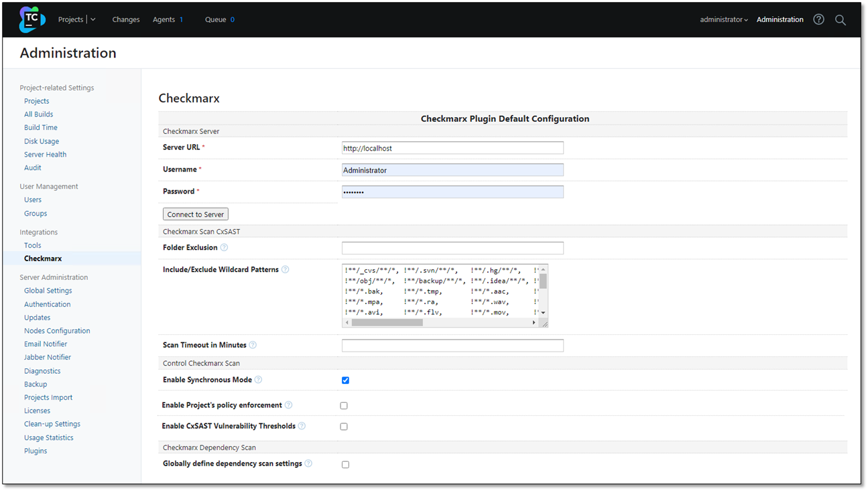
Task: Open Updates page
Action: tap(38, 318)
